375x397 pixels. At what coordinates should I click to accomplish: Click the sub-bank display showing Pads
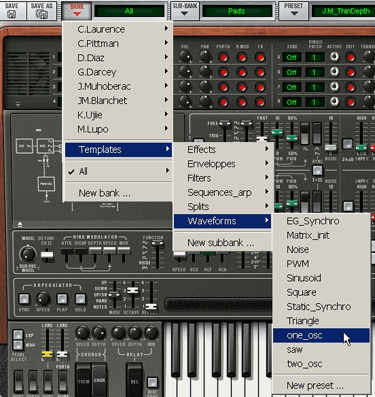pyautogui.click(x=237, y=11)
